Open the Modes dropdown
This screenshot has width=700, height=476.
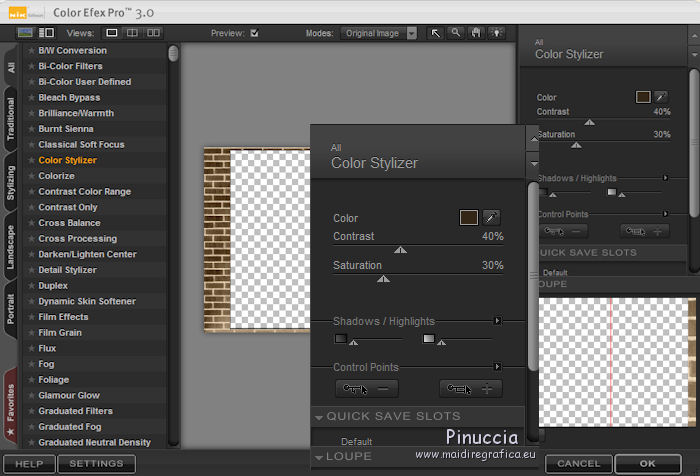[373, 33]
